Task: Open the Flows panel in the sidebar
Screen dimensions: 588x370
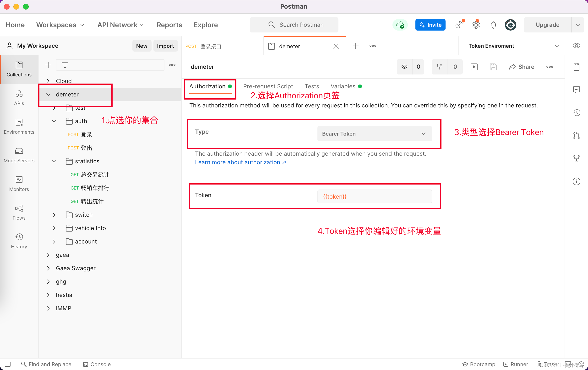Action: click(19, 212)
